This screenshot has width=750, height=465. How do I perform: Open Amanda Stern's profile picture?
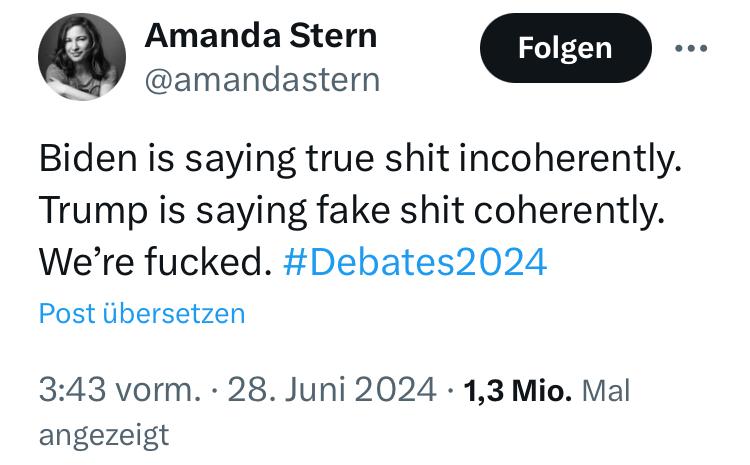click(x=82, y=57)
